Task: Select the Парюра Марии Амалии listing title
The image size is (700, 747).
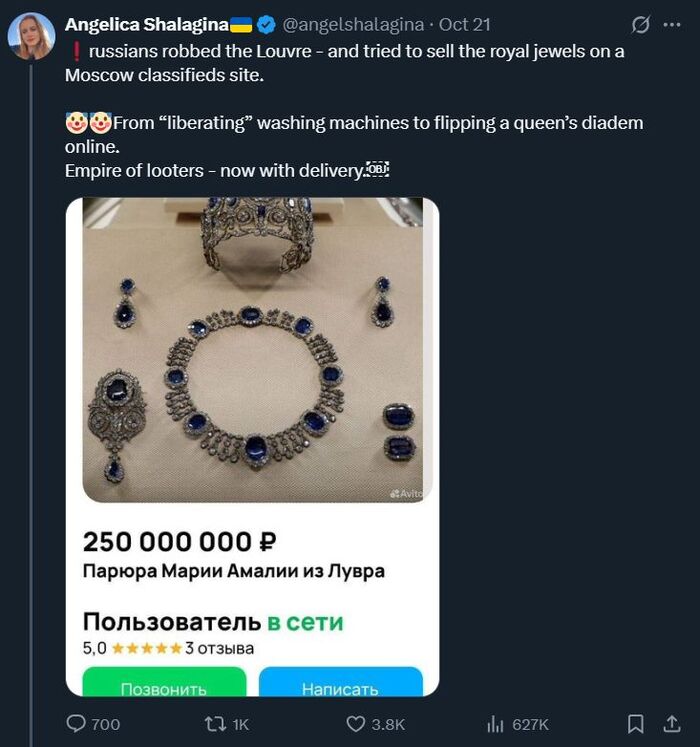Action: (233, 572)
